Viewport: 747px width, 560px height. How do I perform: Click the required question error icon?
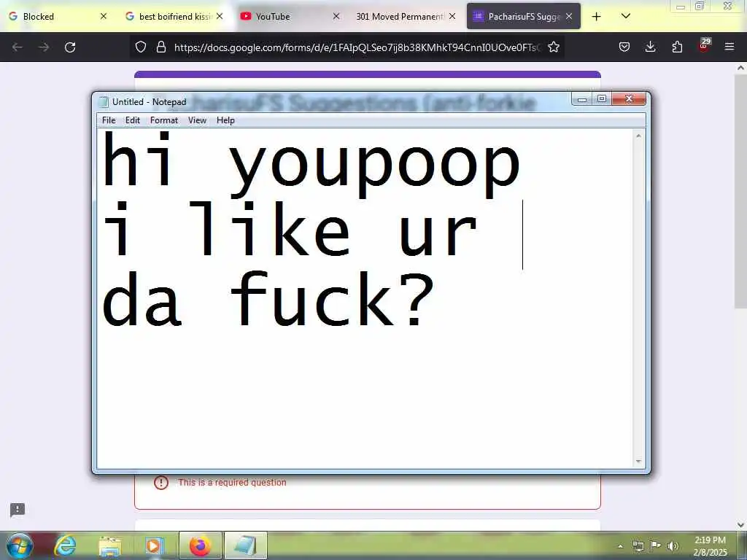(161, 483)
